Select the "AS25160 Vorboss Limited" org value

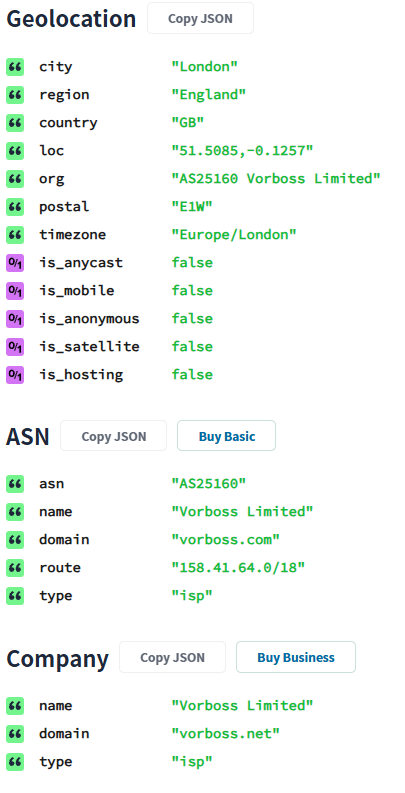276,179
